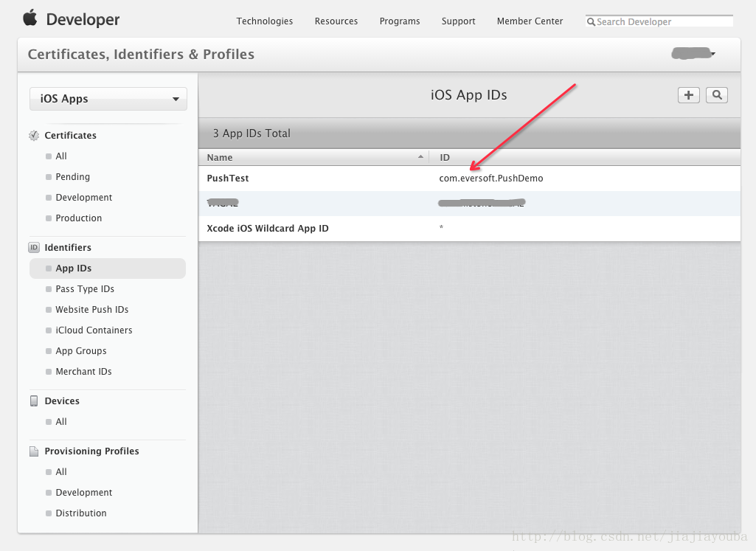Open Merchant IDs
Screen dimensions: 756x551
point(83,372)
